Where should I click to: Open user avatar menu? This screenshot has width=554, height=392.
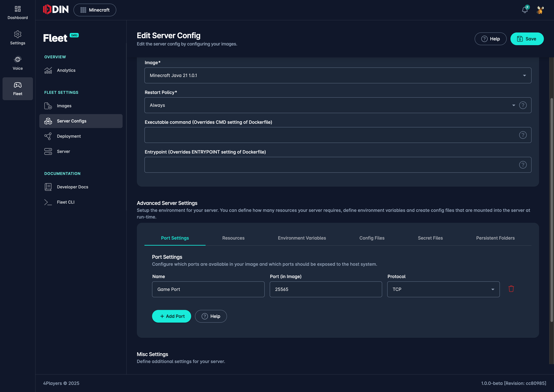[540, 10]
